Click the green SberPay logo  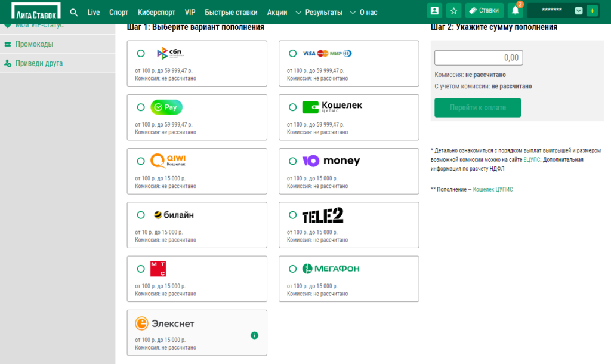coord(166,107)
